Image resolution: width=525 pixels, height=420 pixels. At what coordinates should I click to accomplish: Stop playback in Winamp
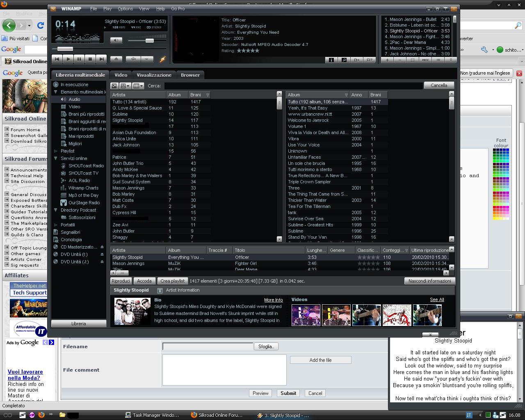click(90, 59)
